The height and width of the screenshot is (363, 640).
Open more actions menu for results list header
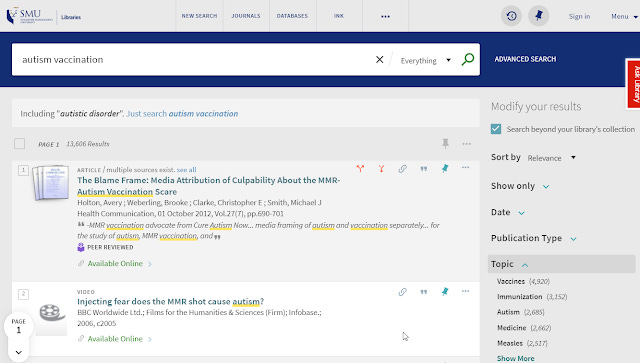coord(467,144)
